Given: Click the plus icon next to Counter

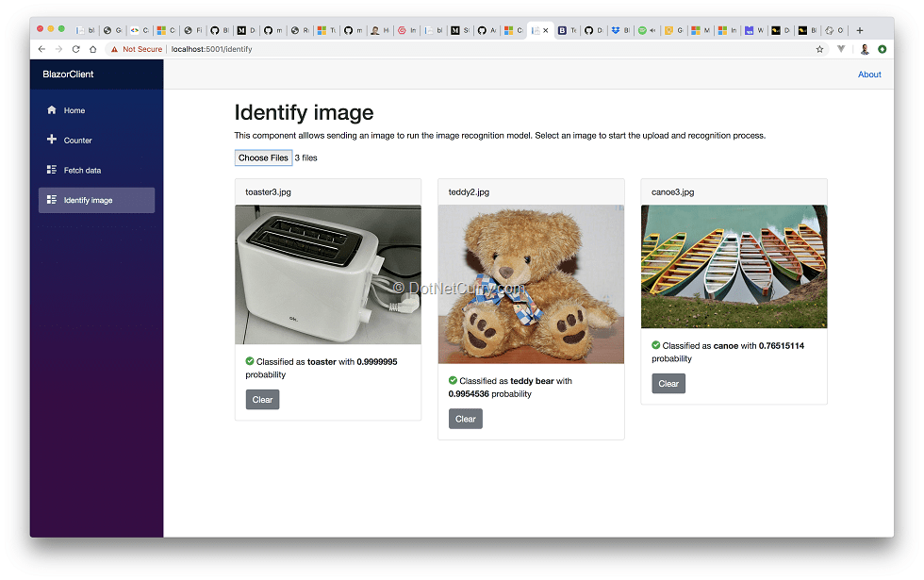Looking at the screenshot, I should (x=52, y=140).
